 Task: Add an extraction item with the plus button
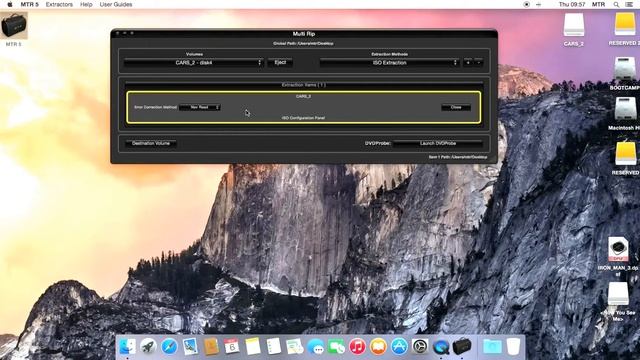click(468, 62)
